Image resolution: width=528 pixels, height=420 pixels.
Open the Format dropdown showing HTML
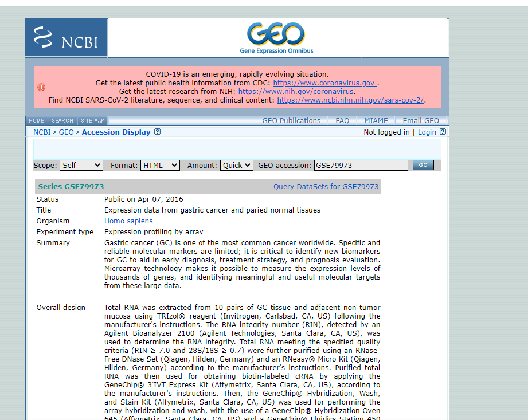160,165
